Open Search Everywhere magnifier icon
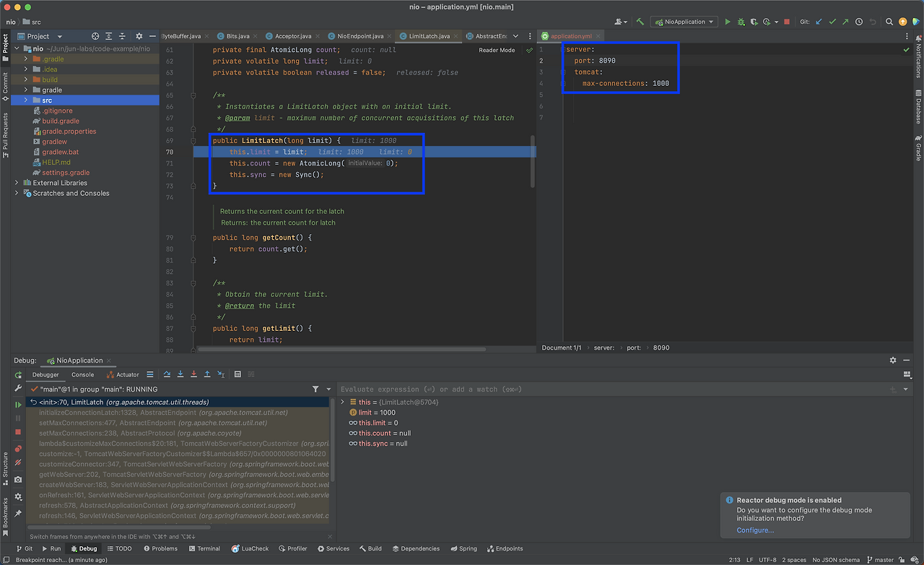Image resolution: width=924 pixels, height=565 pixels. click(889, 22)
